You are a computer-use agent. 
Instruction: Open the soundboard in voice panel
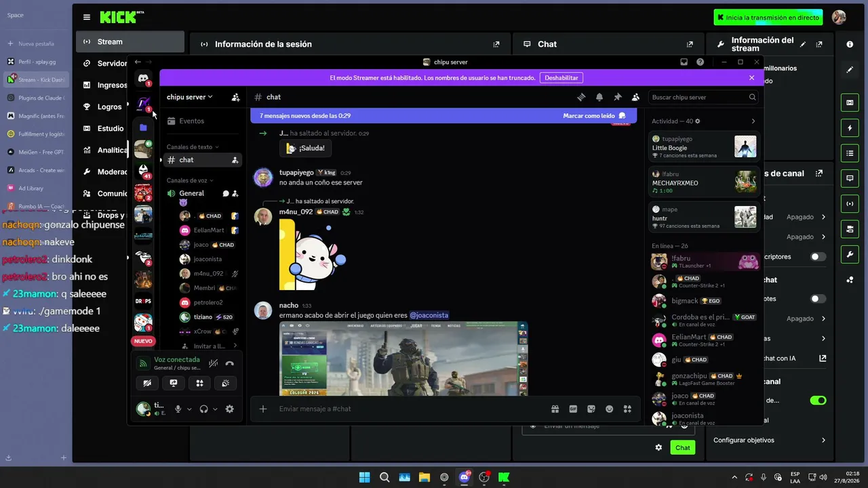pos(225,383)
